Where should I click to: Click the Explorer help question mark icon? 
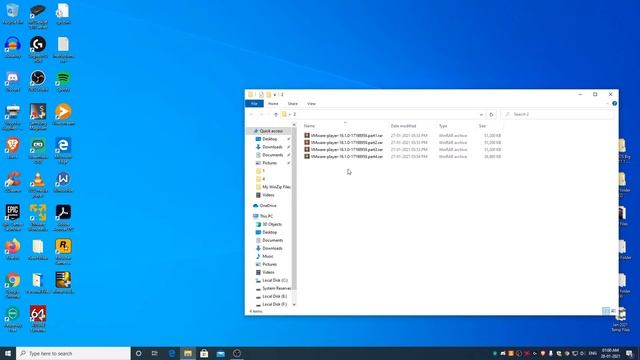(614, 104)
